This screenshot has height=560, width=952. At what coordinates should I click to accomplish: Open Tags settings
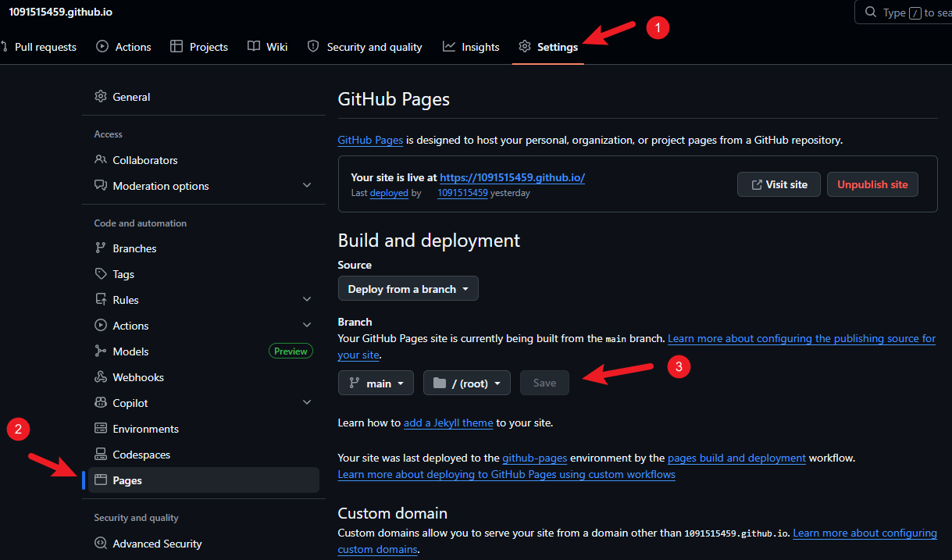coord(204,274)
